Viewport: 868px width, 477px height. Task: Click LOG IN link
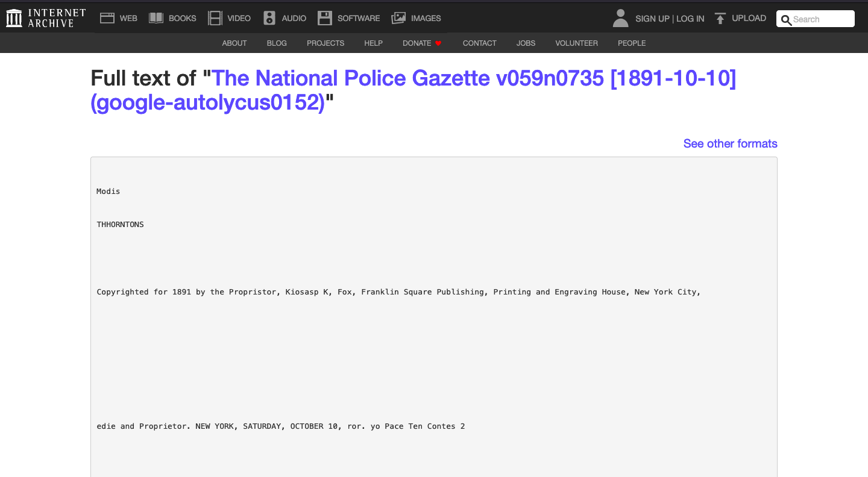tap(690, 19)
